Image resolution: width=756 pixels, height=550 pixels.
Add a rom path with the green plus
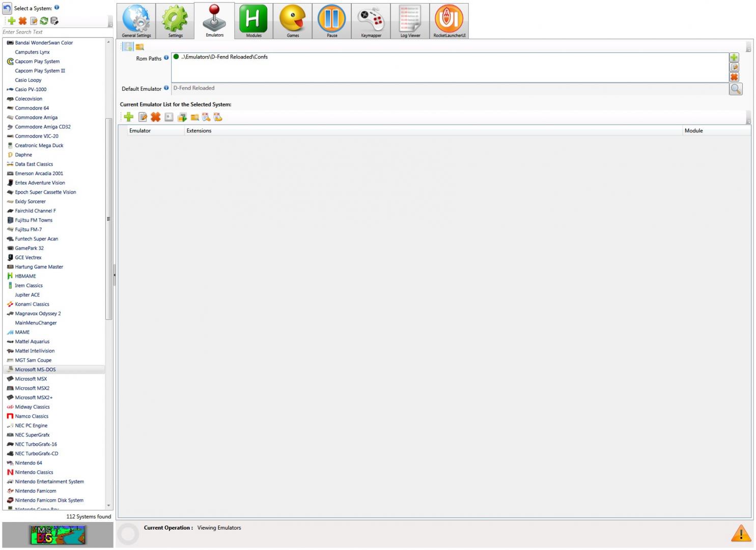[x=734, y=58]
